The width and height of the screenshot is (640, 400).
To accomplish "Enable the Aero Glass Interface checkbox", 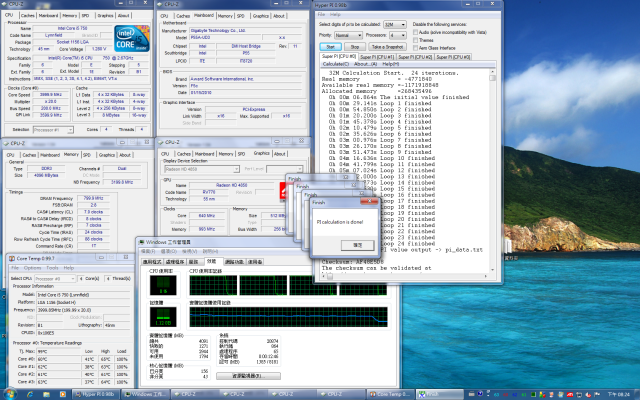I will [x=415, y=48].
